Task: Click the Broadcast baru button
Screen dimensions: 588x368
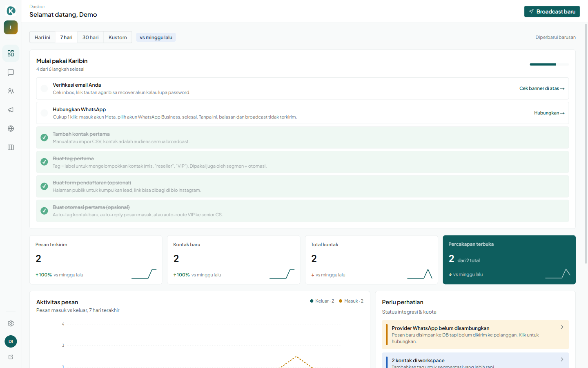Action: tap(552, 11)
